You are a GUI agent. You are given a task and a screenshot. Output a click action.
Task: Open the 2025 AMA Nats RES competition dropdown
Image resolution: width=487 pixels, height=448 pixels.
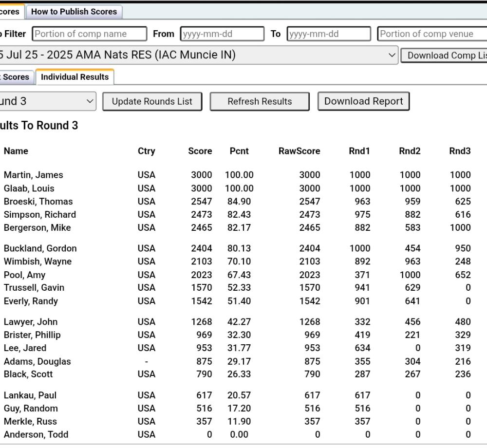199,55
